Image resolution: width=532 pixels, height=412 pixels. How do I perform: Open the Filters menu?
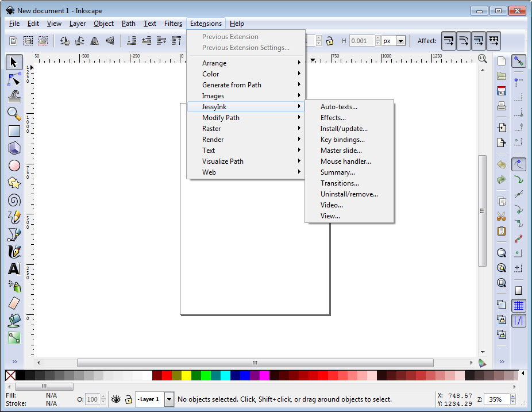[x=173, y=24]
